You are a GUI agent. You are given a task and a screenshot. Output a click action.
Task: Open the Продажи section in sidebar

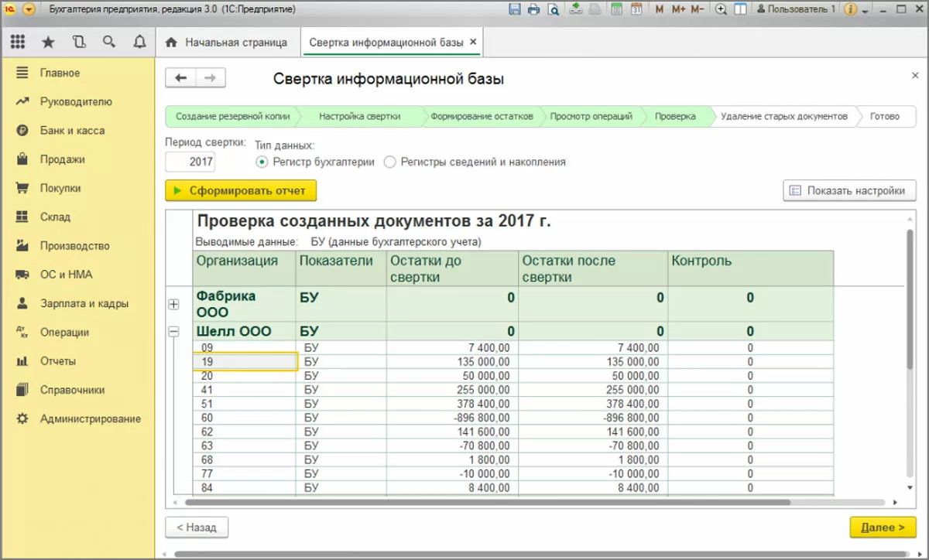click(62, 159)
